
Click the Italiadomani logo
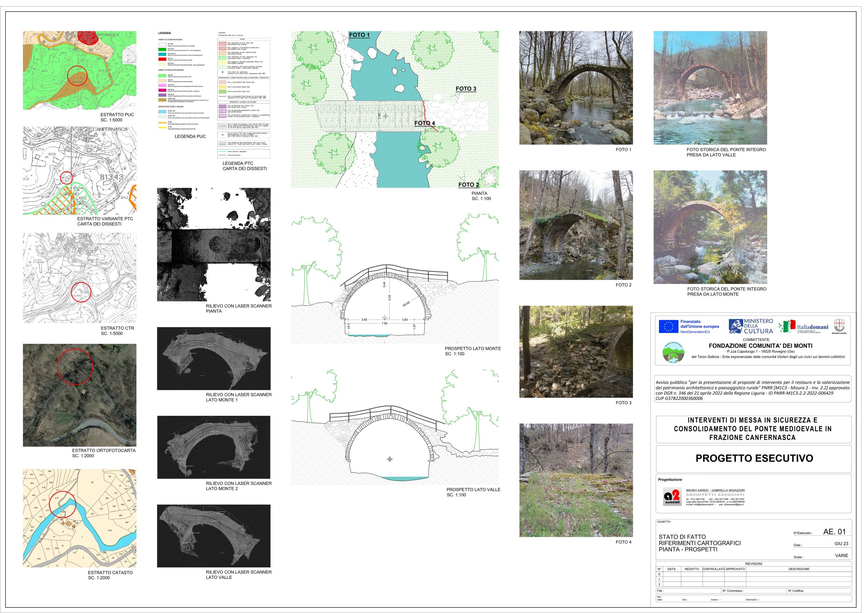point(803,327)
